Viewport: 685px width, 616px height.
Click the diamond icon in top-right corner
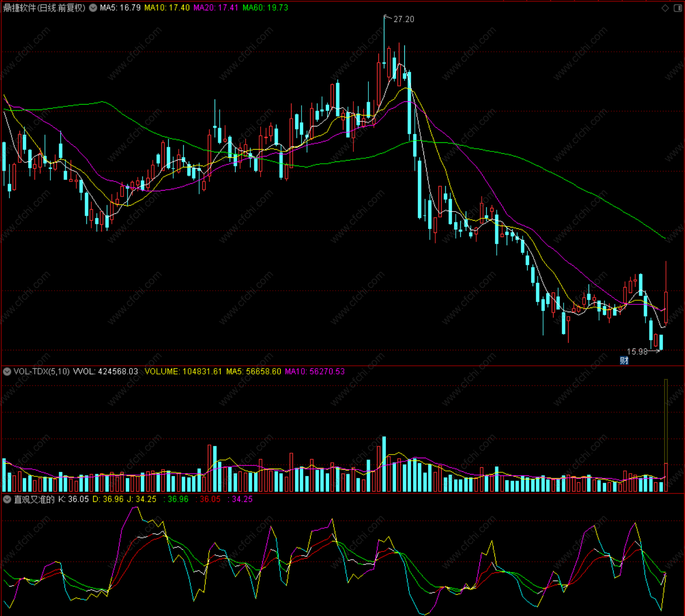(665, 8)
